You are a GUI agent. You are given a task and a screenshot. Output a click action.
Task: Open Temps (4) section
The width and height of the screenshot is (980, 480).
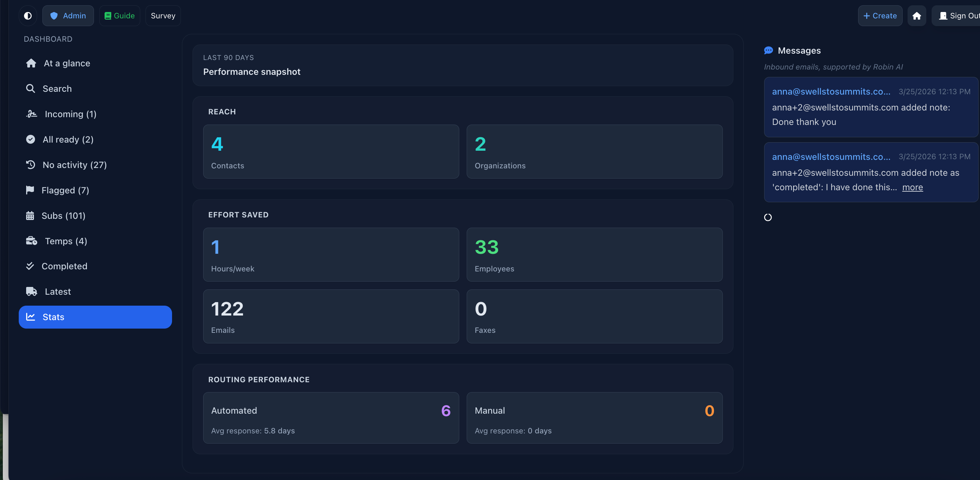click(x=66, y=241)
